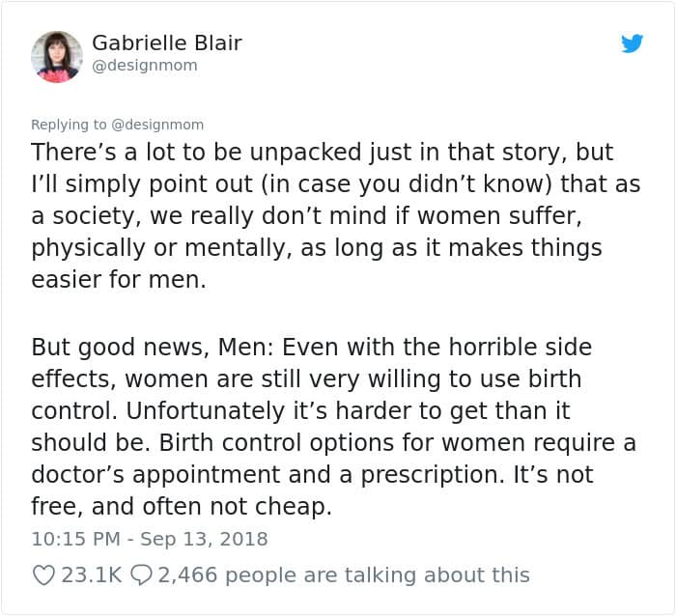Like the tweet via heart icon

[43, 575]
